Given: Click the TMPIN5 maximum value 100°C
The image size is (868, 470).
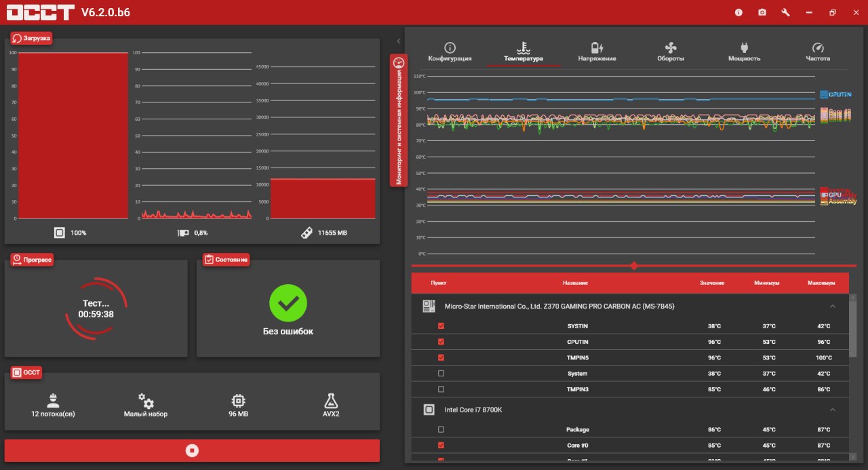Looking at the screenshot, I should point(823,357).
